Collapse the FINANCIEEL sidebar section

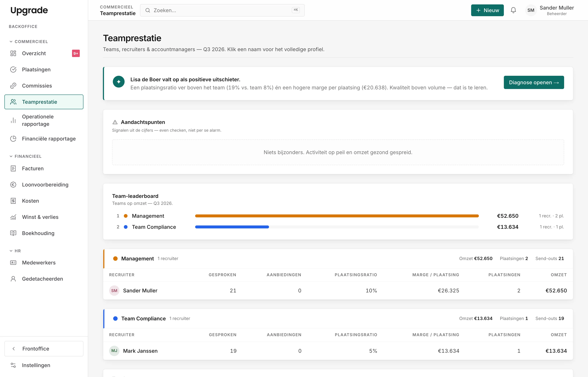click(x=25, y=156)
